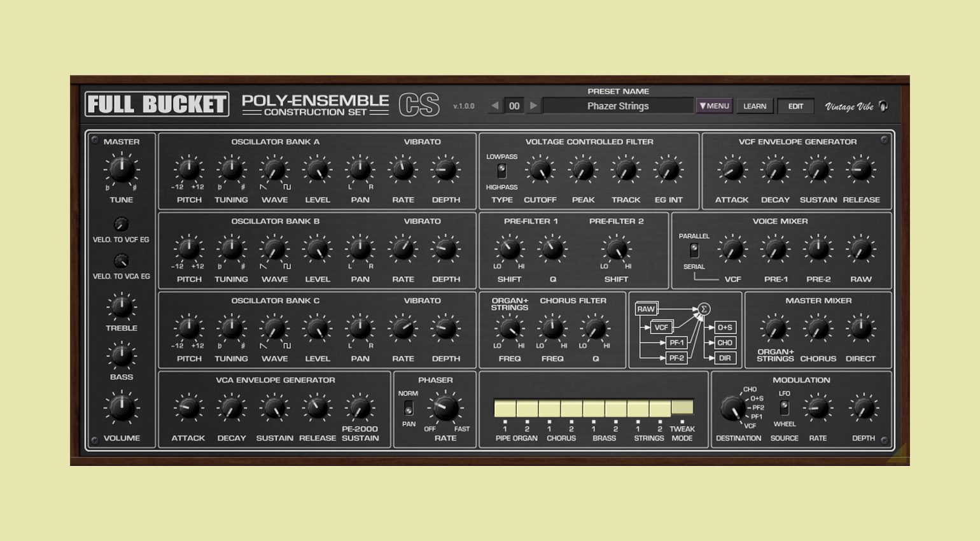
Task: Click Oscillator Bank A PITCH knob
Action: [x=188, y=169]
